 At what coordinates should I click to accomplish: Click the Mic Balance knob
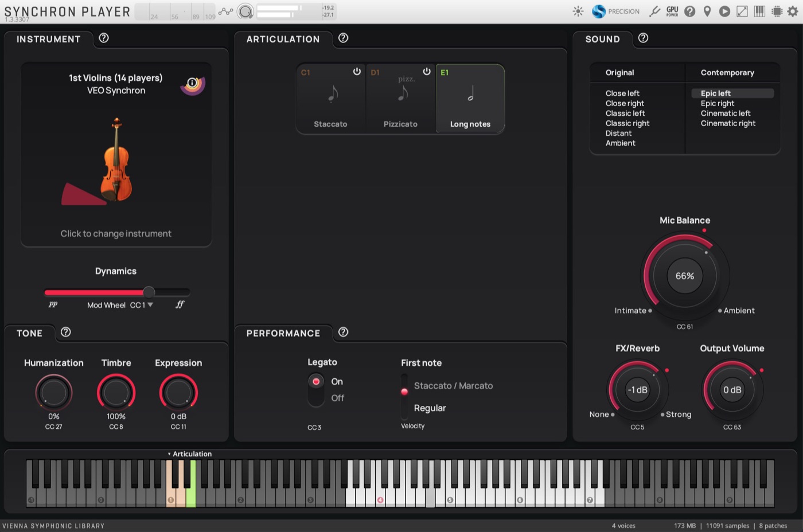pos(685,276)
